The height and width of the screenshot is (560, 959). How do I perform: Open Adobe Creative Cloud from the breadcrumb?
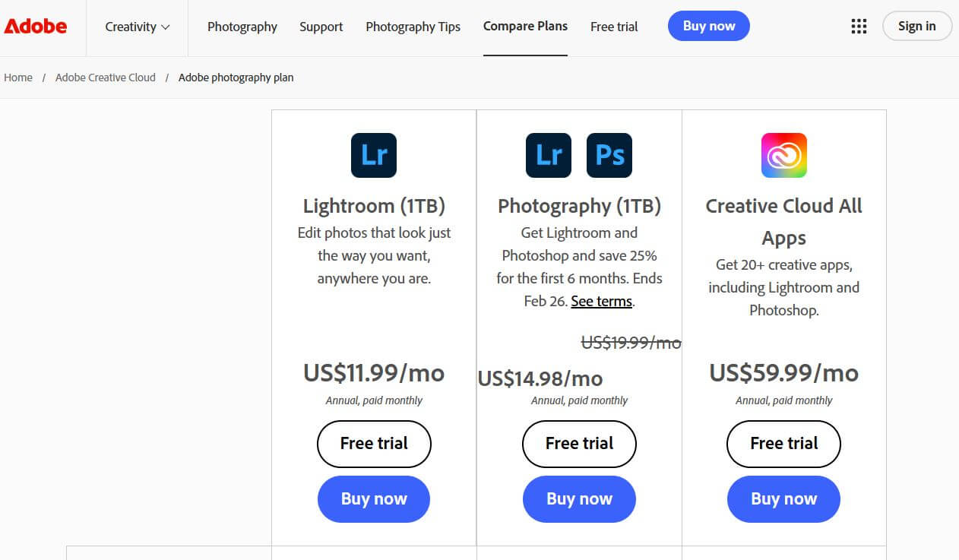click(x=105, y=77)
